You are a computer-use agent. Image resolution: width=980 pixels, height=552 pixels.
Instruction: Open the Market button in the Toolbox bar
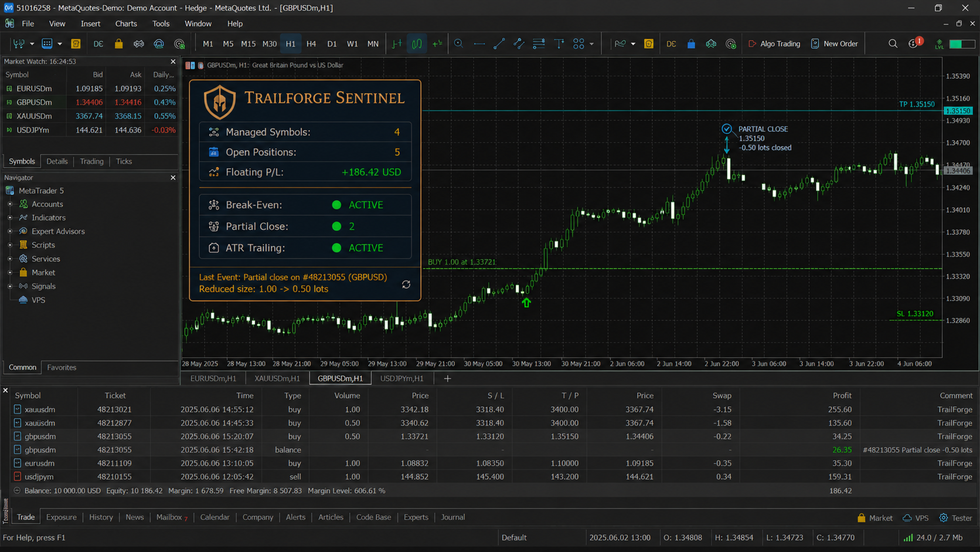(x=874, y=518)
